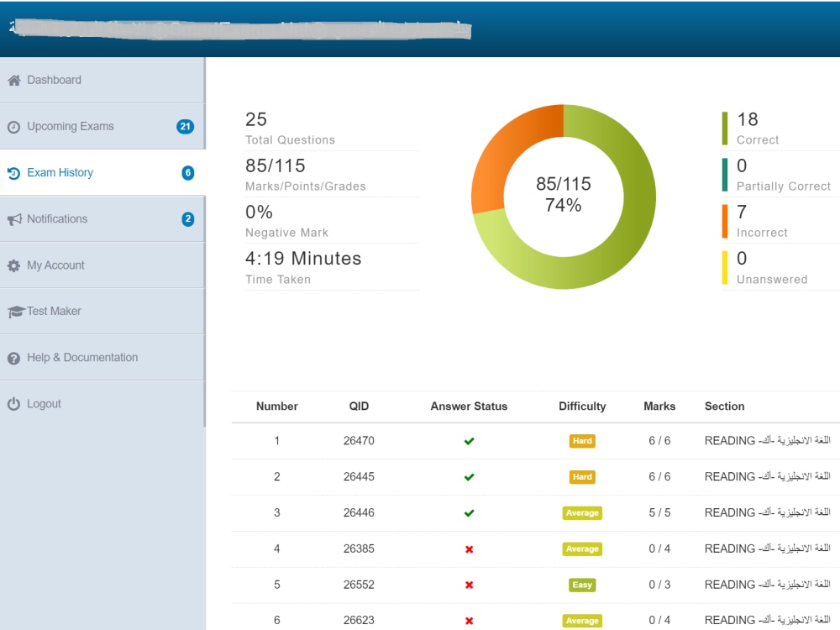The width and height of the screenshot is (840, 630).
Task: Click the 0% Negative Mark value
Action: click(x=260, y=213)
